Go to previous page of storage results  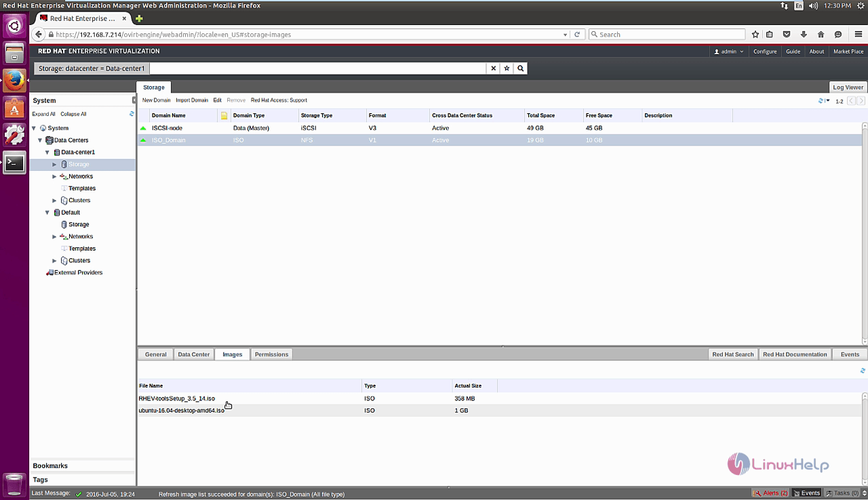851,101
